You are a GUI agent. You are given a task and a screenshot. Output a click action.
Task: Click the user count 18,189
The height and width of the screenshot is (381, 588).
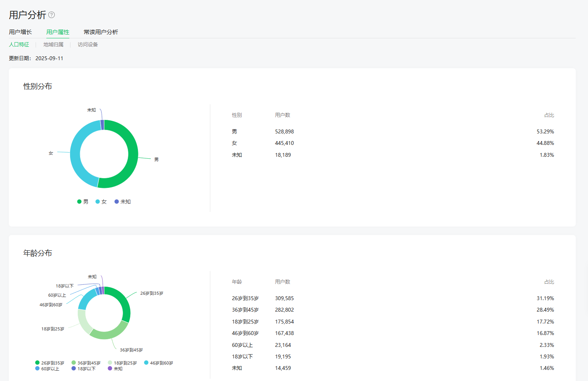[x=283, y=155]
